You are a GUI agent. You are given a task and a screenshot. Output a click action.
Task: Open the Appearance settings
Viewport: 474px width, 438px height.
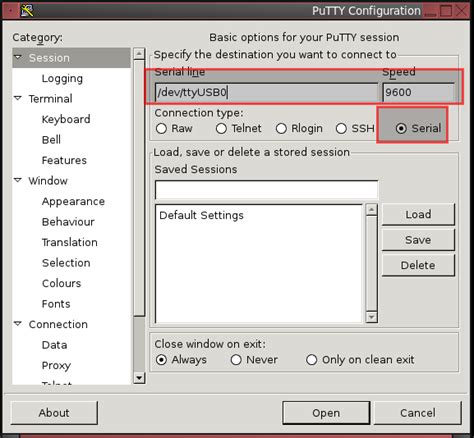[73, 202]
